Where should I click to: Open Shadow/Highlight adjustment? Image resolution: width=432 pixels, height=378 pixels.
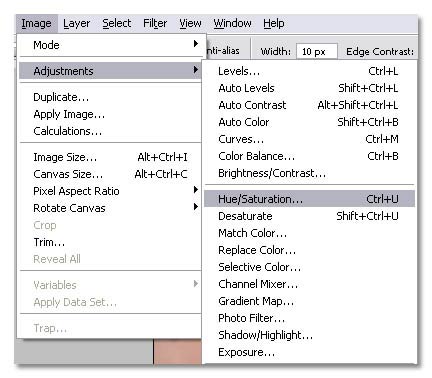point(309,335)
